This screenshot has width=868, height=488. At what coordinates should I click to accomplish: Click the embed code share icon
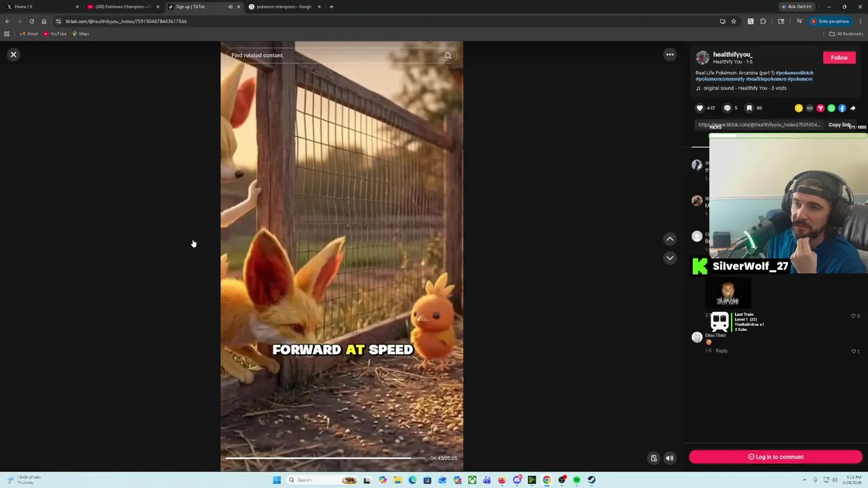(x=810, y=108)
